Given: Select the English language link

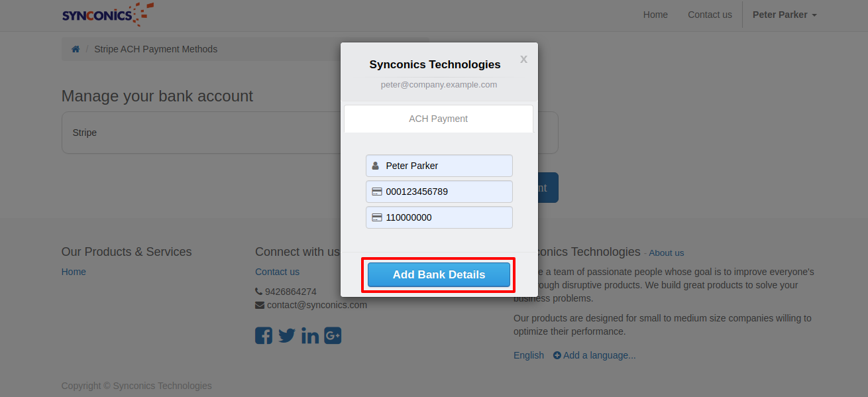Looking at the screenshot, I should (x=529, y=355).
